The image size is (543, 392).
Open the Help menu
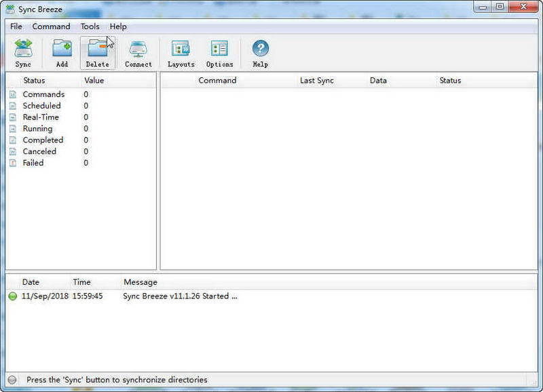point(118,26)
